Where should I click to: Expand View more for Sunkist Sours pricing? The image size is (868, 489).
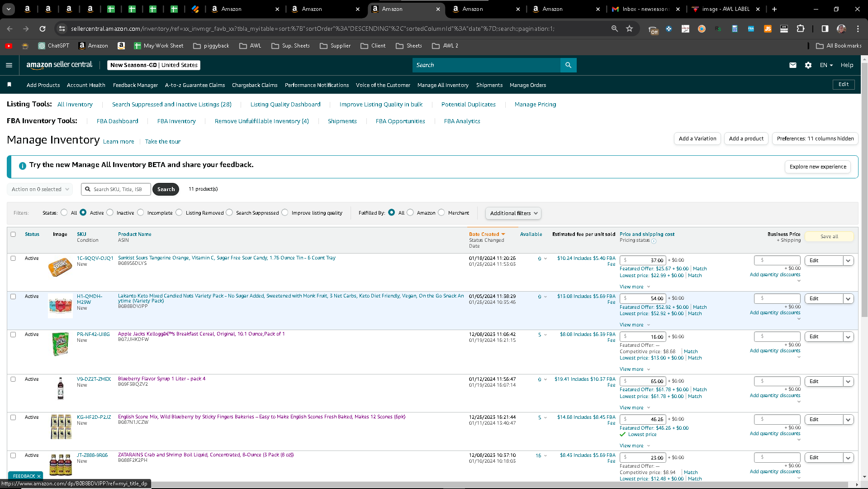pos(635,287)
